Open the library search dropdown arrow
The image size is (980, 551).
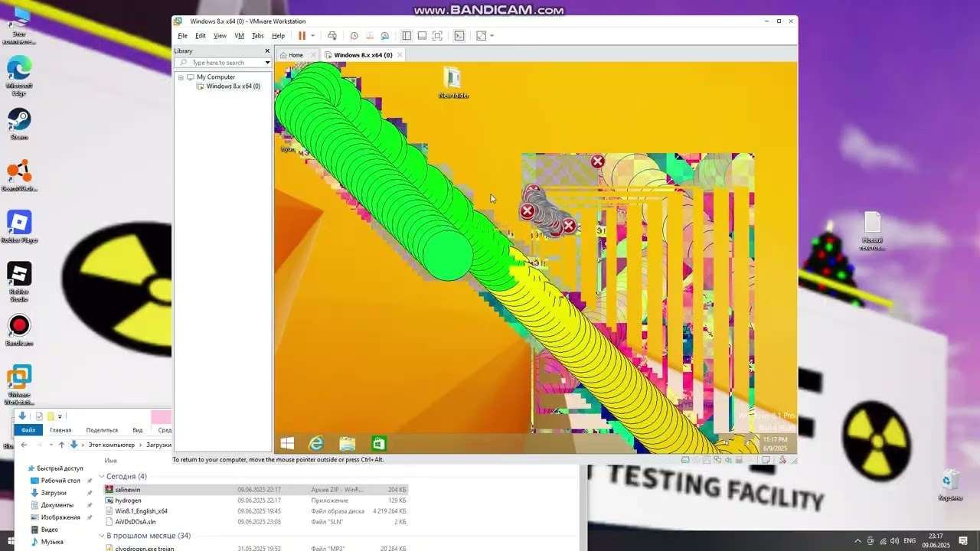pos(267,63)
